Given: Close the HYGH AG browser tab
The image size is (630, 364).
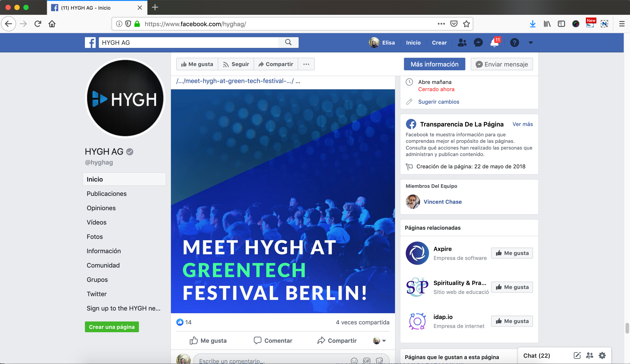Looking at the screenshot, I should 140,8.
